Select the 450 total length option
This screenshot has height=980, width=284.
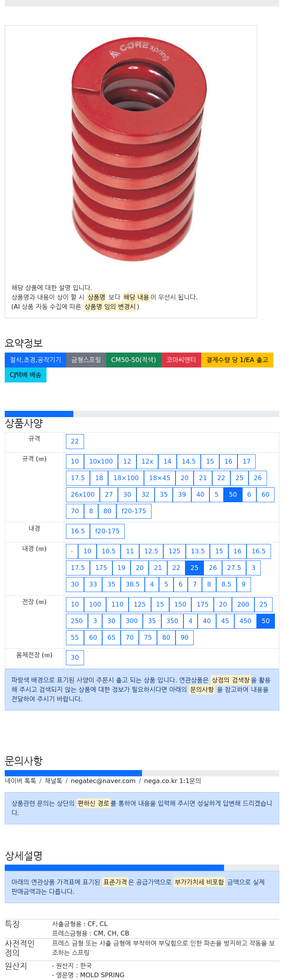click(245, 621)
